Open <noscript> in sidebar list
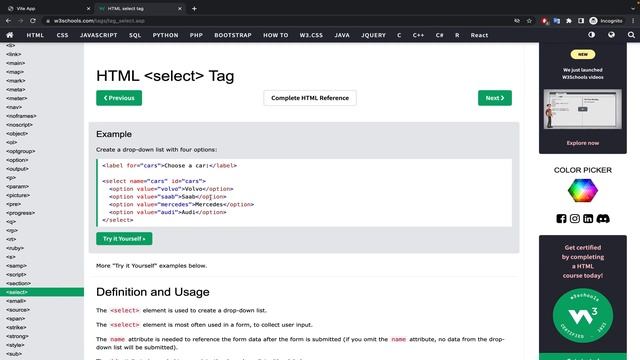The image size is (640, 360). [x=19, y=125]
